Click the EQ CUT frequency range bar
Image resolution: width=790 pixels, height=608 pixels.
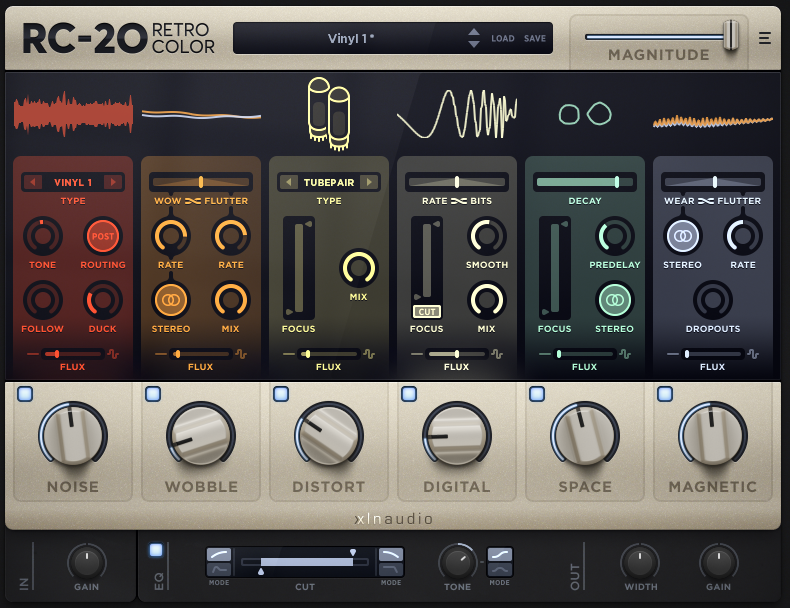pos(305,562)
